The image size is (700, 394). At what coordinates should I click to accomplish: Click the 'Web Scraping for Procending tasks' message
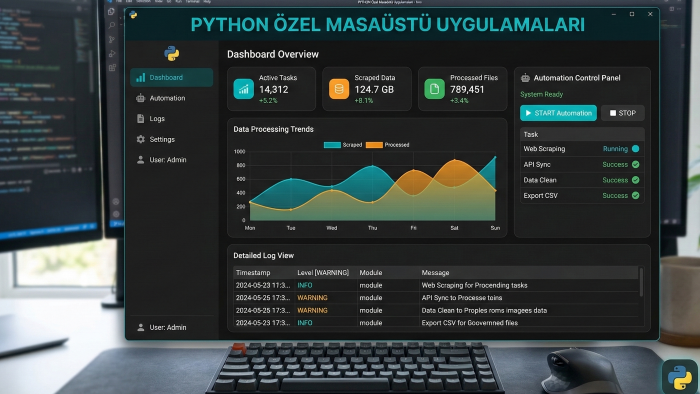[475, 286]
